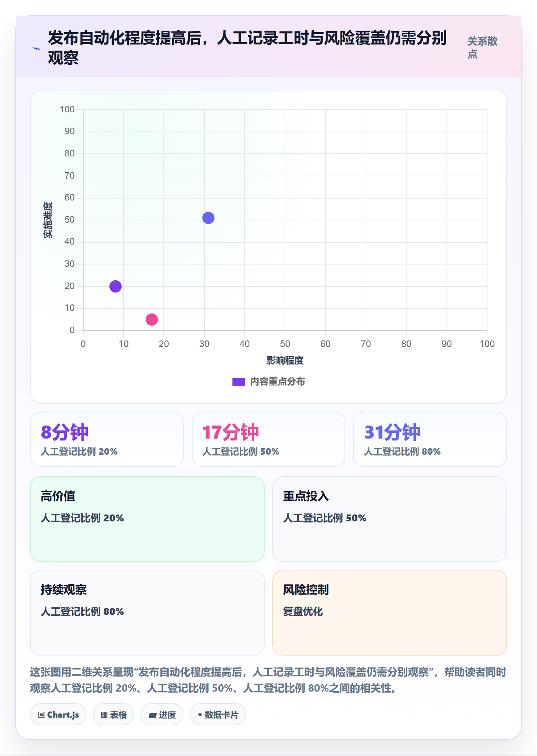This screenshot has width=537, height=756.
Task: Click the page title starting with 发布自动化程度提高后
Action: 247,48
